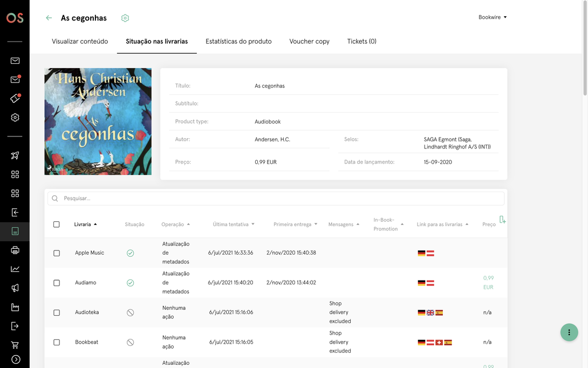Tick the select-all checkbox in table header
The height and width of the screenshot is (368, 588).
click(57, 224)
